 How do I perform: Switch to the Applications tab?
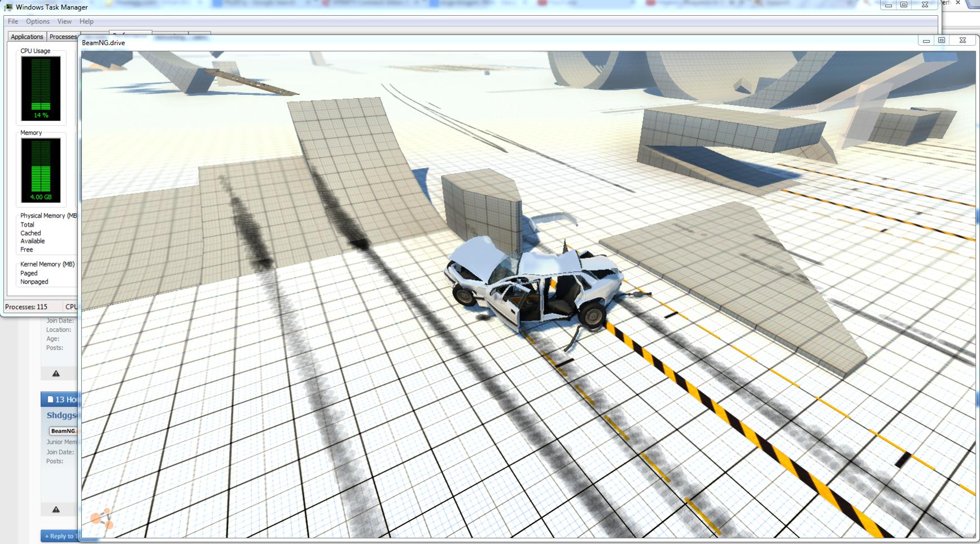click(27, 37)
